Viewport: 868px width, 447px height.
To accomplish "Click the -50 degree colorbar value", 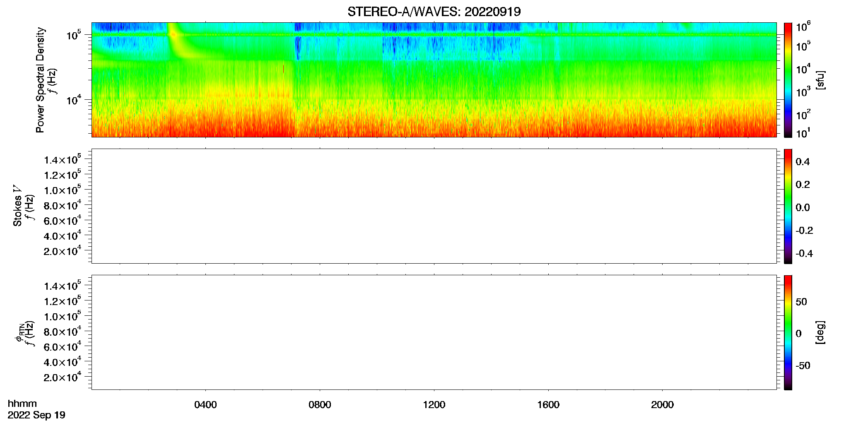I will click(803, 366).
